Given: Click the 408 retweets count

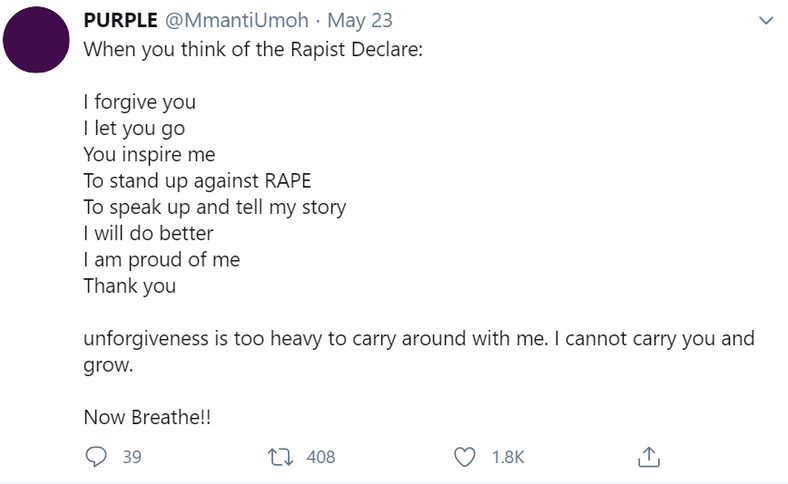Looking at the screenshot, I should [320, 457].
